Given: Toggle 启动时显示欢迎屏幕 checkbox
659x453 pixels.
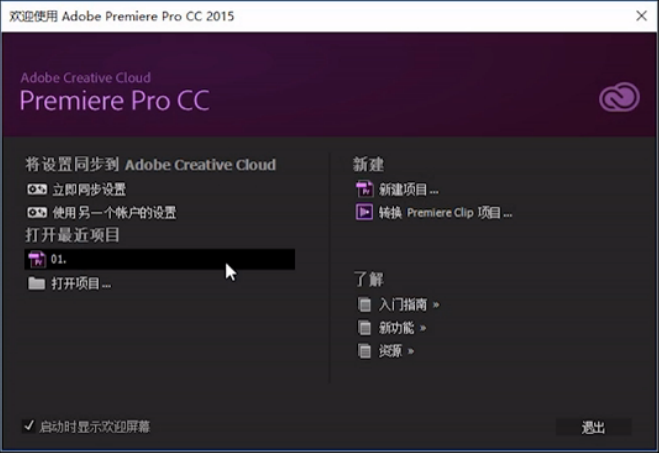Looking at the screenshot, I should (x=29, y=427).
